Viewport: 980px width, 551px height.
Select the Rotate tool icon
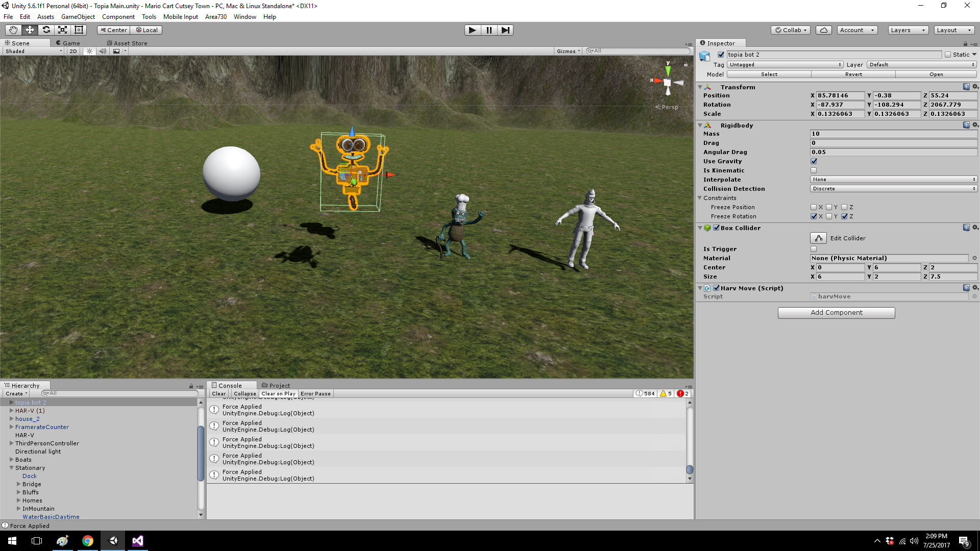pyautogui.click(x=46, y=30)
